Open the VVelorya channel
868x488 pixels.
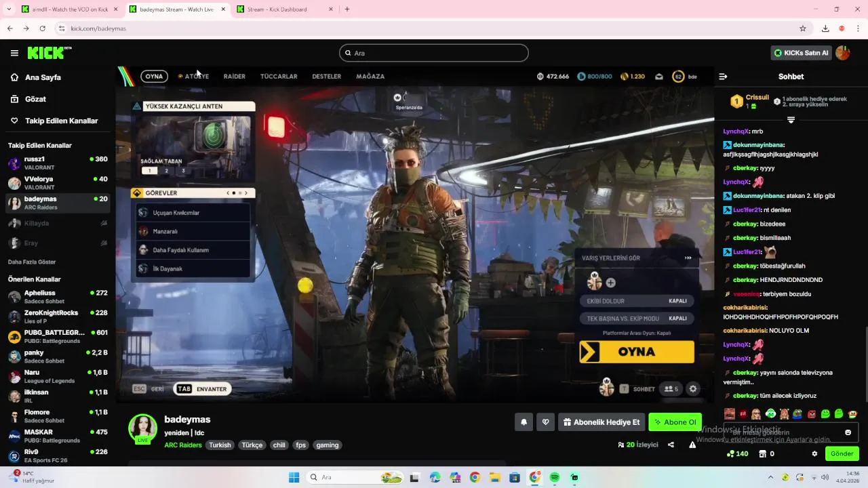click(58, 183)
